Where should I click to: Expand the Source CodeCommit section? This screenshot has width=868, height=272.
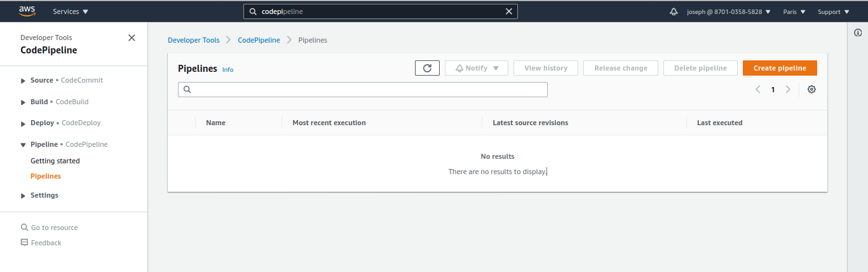24,81
